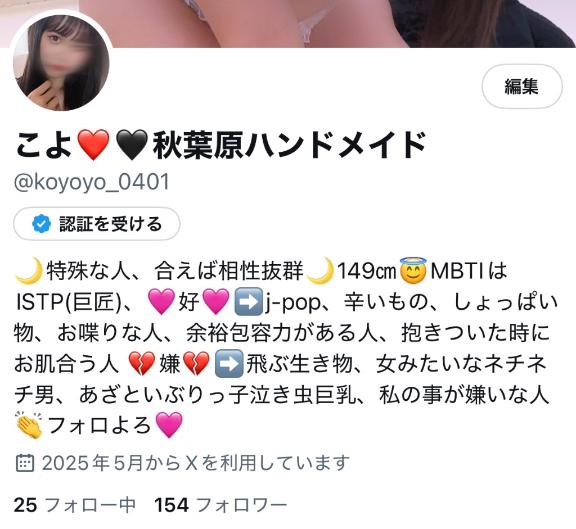Viewport: 576px width, 529px height.
Task: Click the red heart emoji in display name
Action: 94,144
